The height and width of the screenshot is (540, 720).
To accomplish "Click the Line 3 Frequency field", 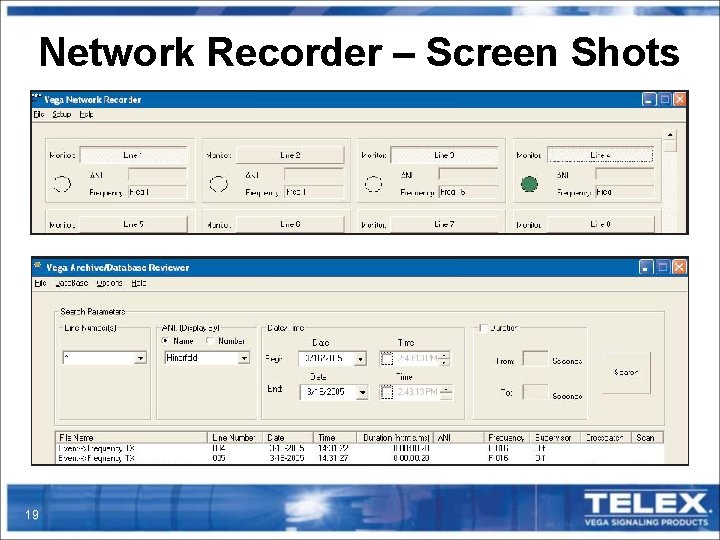I will [x=468, y=192].
